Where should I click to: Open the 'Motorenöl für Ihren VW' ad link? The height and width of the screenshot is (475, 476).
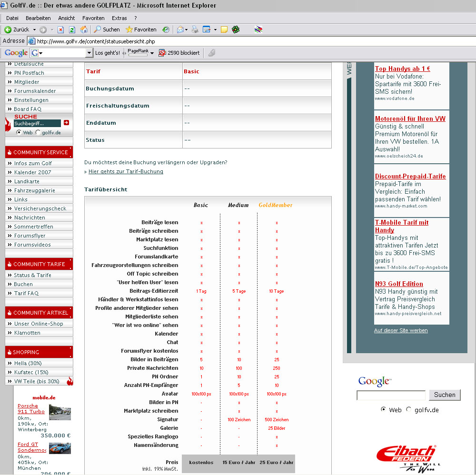[x=410, y=119]
